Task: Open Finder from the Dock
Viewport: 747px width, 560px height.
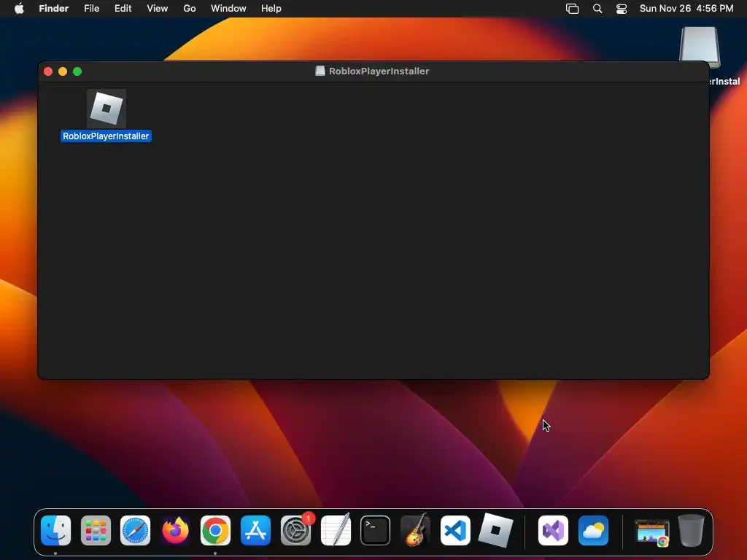Action: click(x=55, y=531)
